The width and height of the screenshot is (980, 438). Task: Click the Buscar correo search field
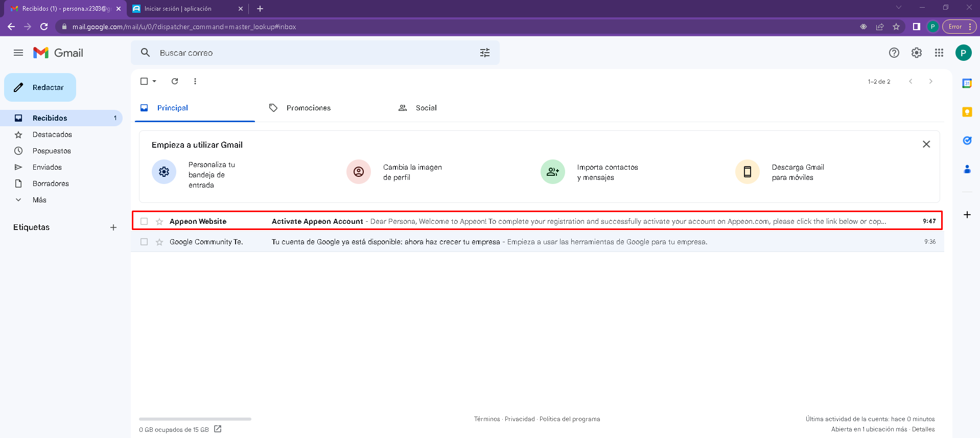pyautogui.click(x=307, y=53)
